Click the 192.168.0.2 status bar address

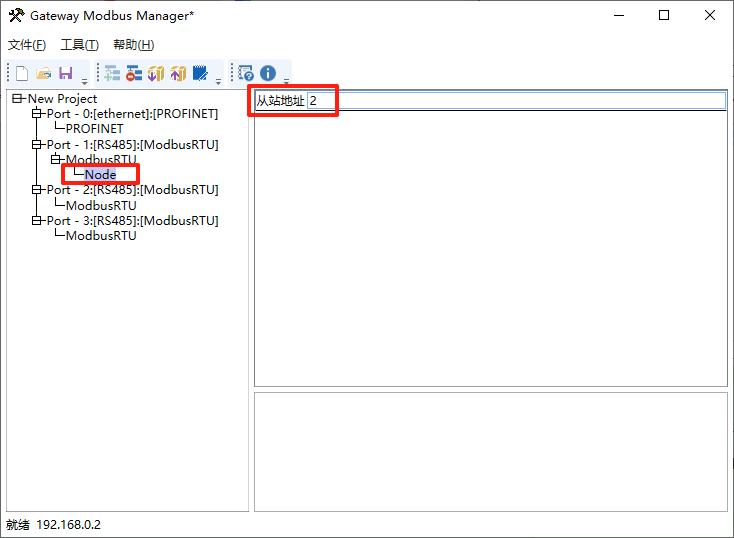pyautogui.click(x=68, y=524)
